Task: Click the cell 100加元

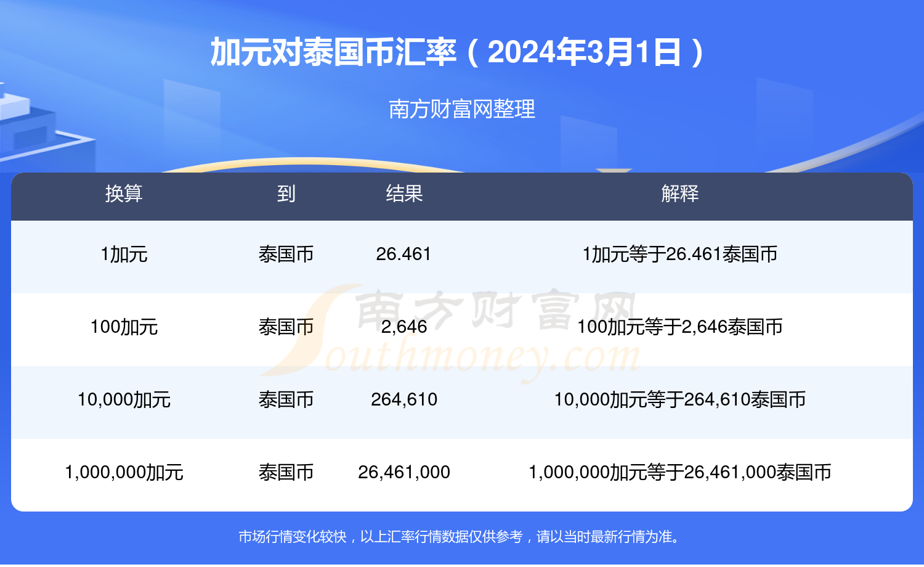Action: click(124, 327)
